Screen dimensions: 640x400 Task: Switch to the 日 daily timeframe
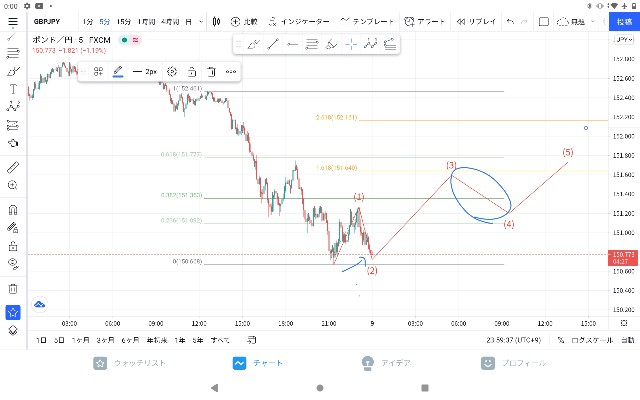coord(188,22)
